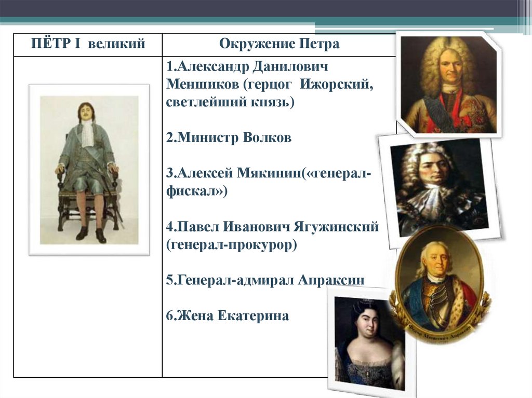Screen dimensions: 532x398
Task: Click the 'Окружение Петра' column header
Action: [x=279, y=44]
